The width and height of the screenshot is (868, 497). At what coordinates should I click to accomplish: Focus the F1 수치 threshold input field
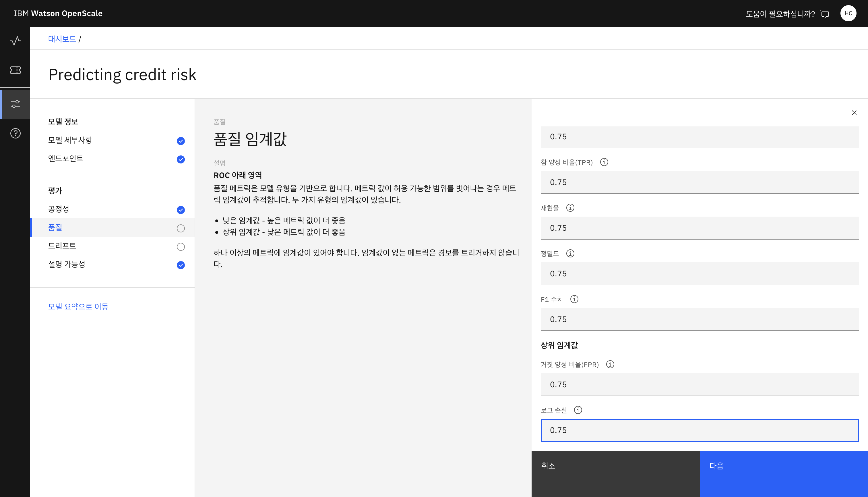tap(699, 319)
